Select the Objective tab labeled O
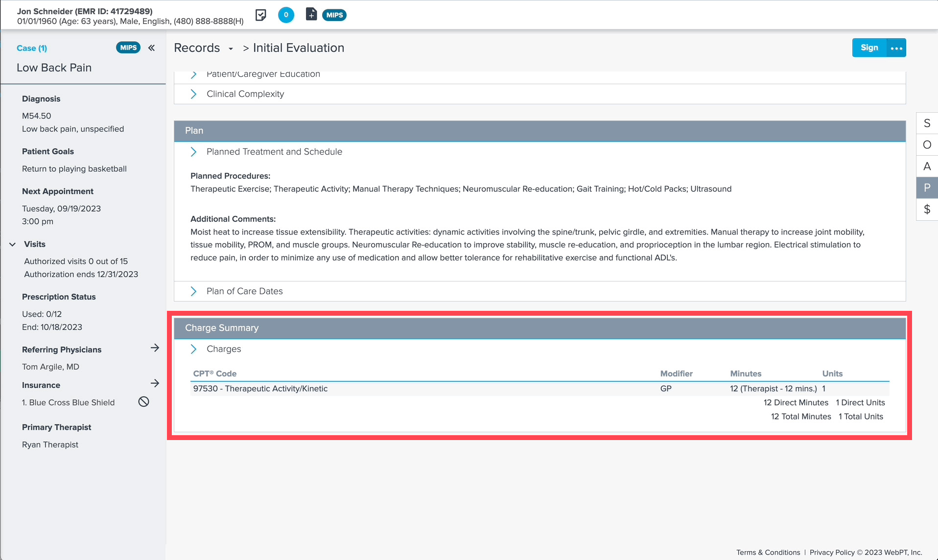 tap(927, 144)
